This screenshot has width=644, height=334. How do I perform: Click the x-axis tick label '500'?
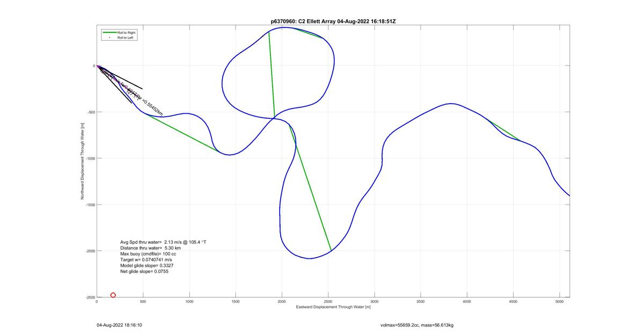pos(143,302)
